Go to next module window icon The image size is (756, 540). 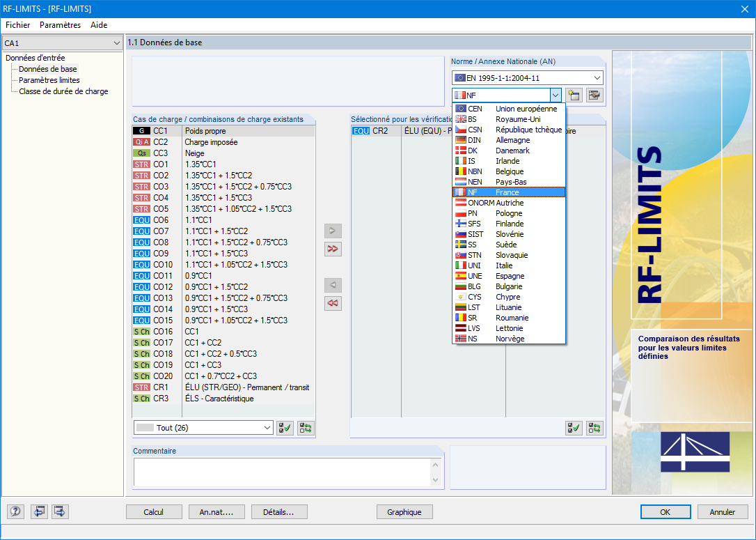pyautogui.click(x=61, y=511)
